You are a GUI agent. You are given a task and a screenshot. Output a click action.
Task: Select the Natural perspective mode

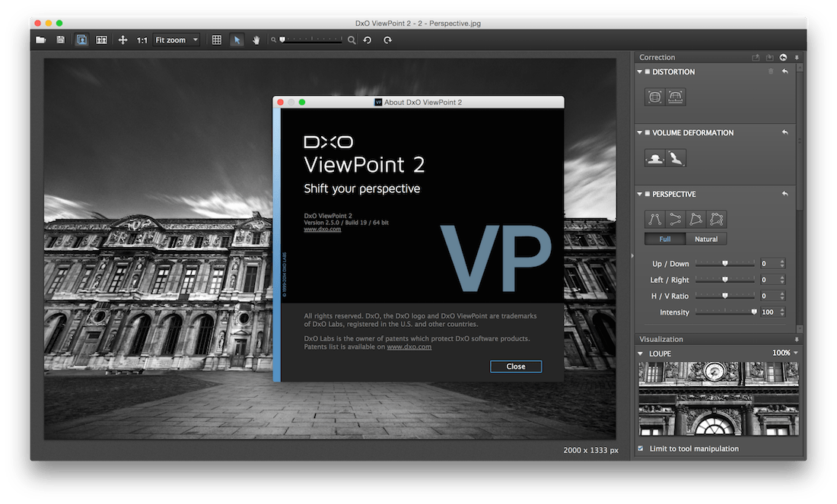click(x=706, y=239)
